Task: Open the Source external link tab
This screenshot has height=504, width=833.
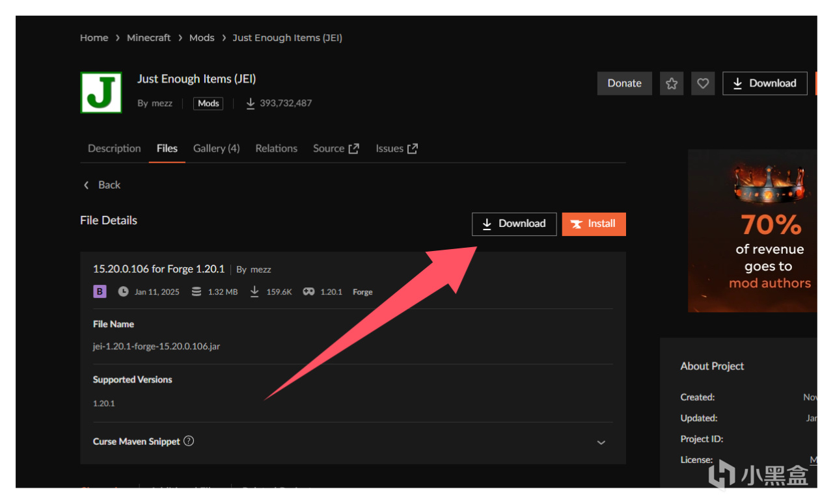Action: click(x=336, y=148)
